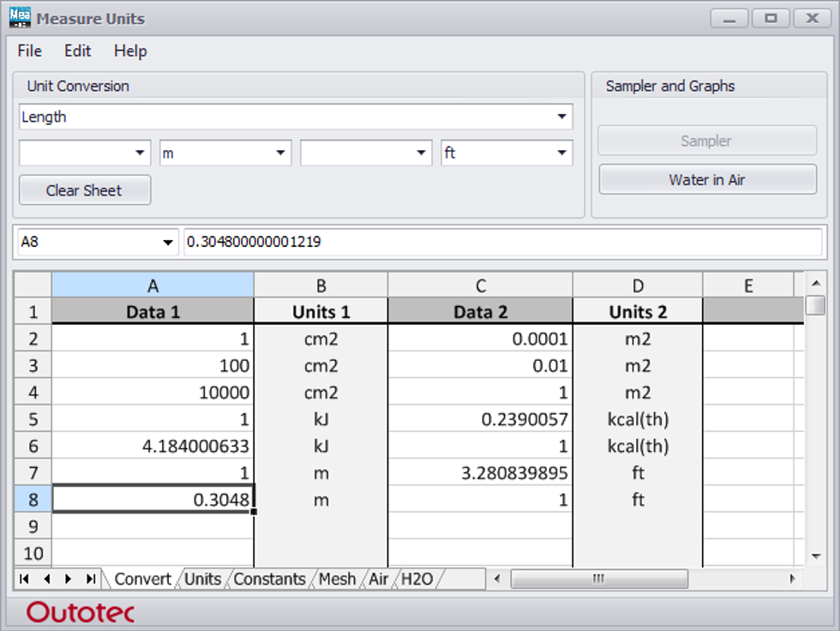840x631 pixels.
Task: Close the Measure Units window
Action: [813, 18]
